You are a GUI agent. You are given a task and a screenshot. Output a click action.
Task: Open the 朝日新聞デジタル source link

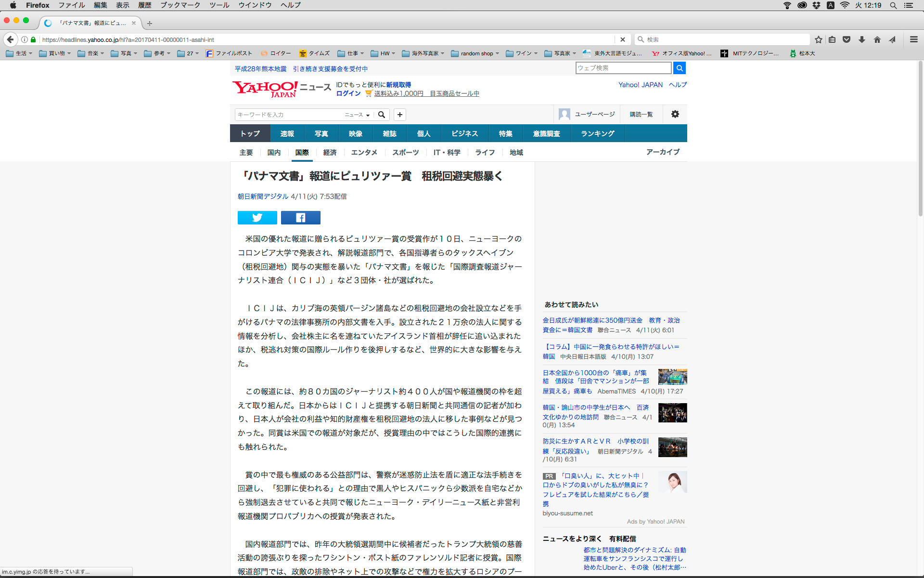click(263, 197)
